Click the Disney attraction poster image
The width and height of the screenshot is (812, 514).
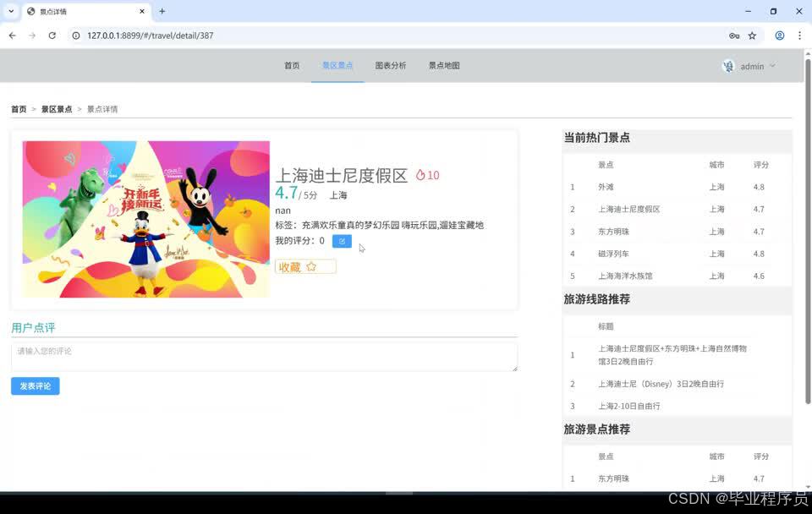pyautogui.click(x=146, y=220)
